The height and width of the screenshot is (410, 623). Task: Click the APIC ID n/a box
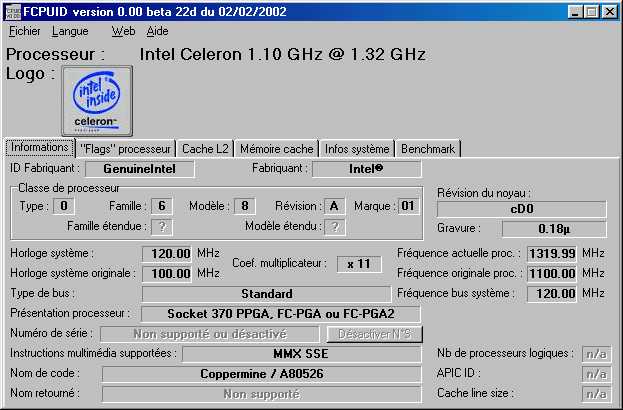click(x=596, y=374)
